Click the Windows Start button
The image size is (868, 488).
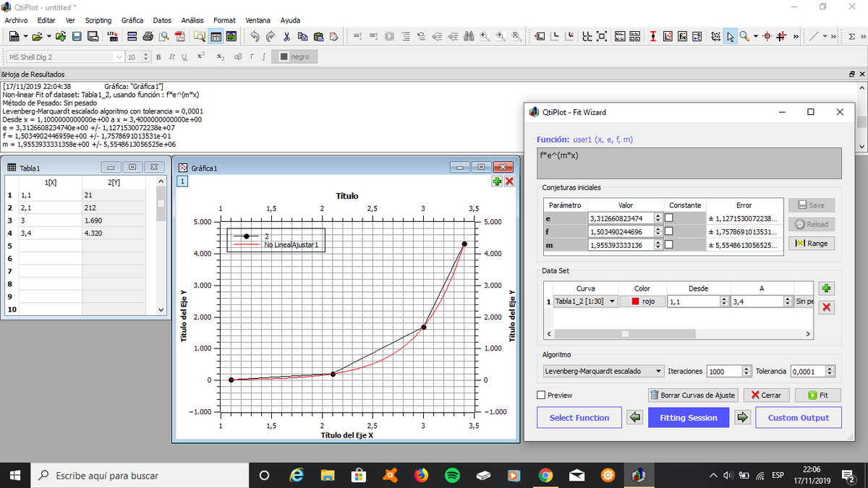click(14, 475)
